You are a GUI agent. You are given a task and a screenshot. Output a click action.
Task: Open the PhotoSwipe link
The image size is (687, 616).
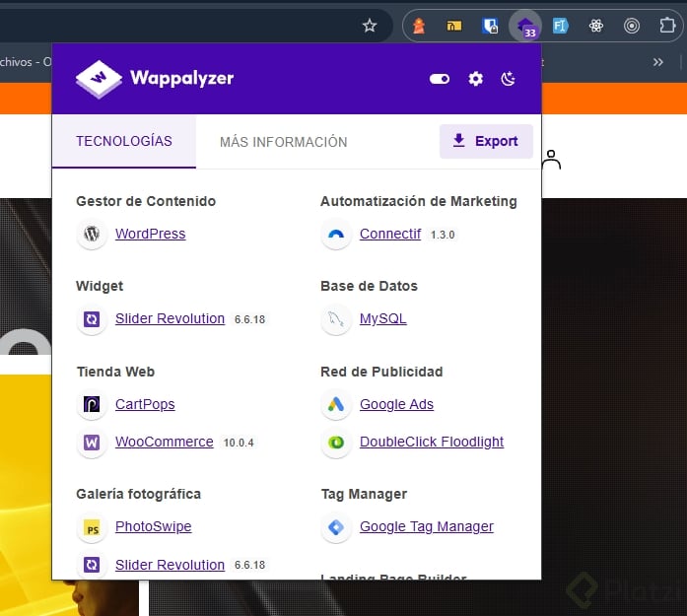[154, 526]
